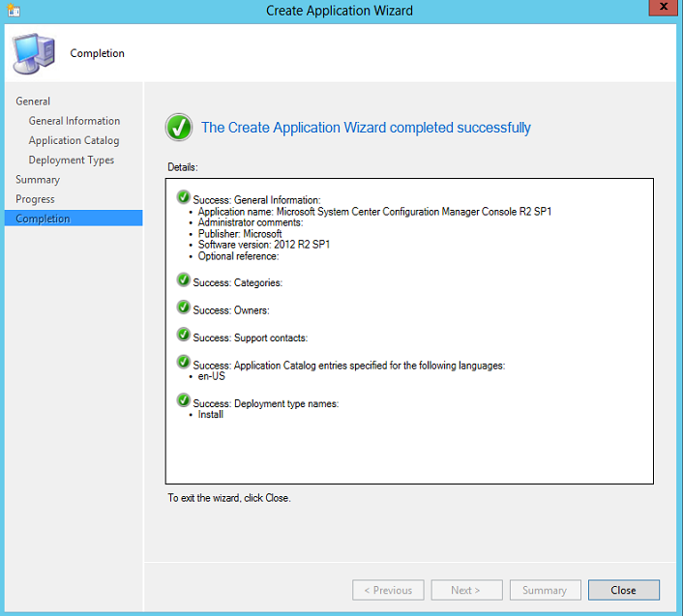Click the en-US language entry
683x616 pixels.
point(211,376)
